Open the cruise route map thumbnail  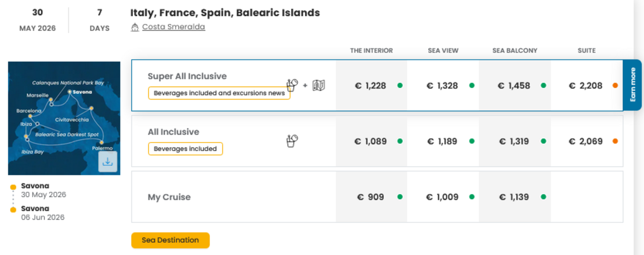coord(64,118)
